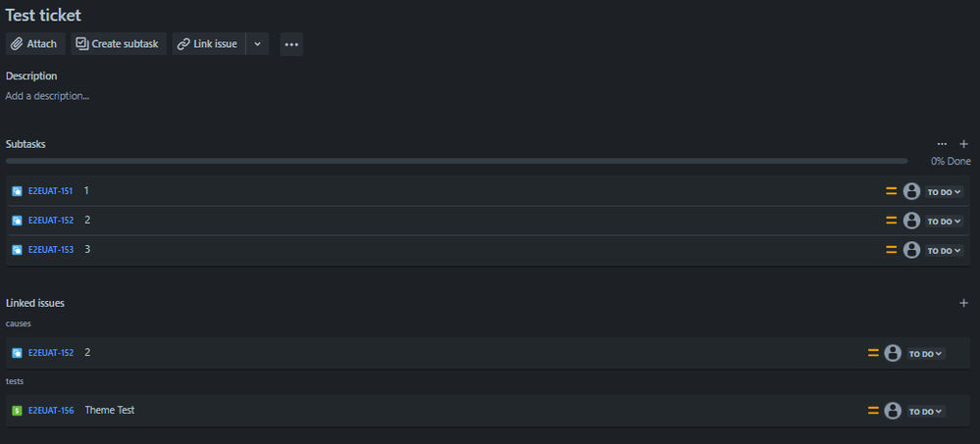Expand the dropdown arrow beside Link issue
The height and width of the screenshot is (444, 980).
click(x=257, y=44)
